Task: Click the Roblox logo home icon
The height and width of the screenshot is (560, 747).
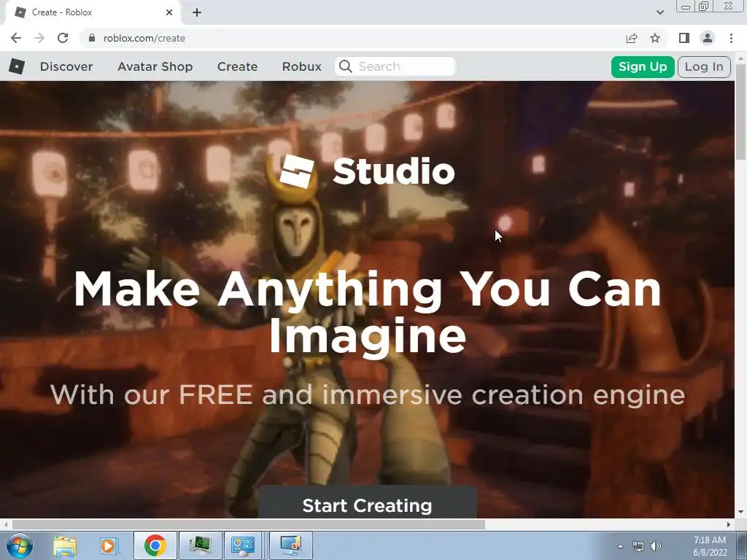Action: tap(17, 66)
